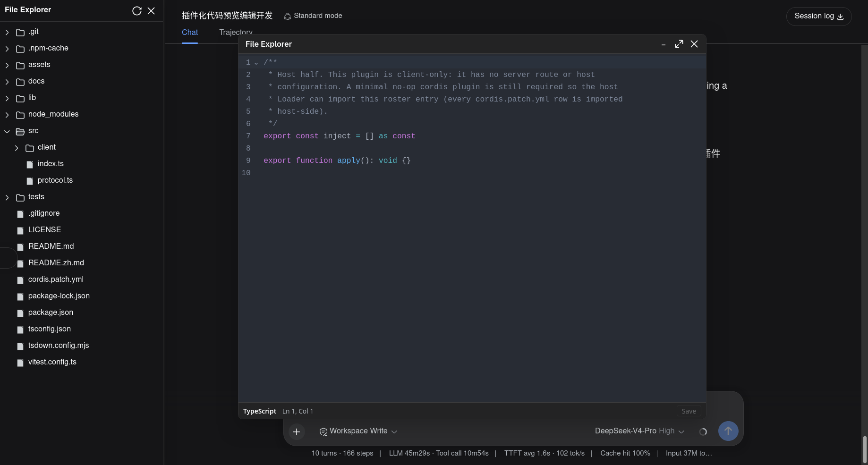
Task: Expand the .npm-cache folder
Action: [x=7, y=49]
